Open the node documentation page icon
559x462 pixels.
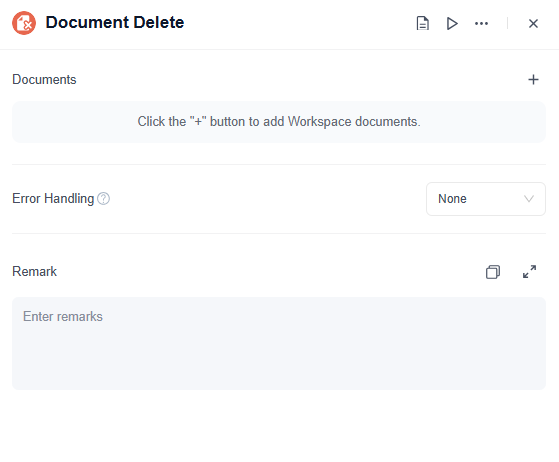[x=422, y=24]
